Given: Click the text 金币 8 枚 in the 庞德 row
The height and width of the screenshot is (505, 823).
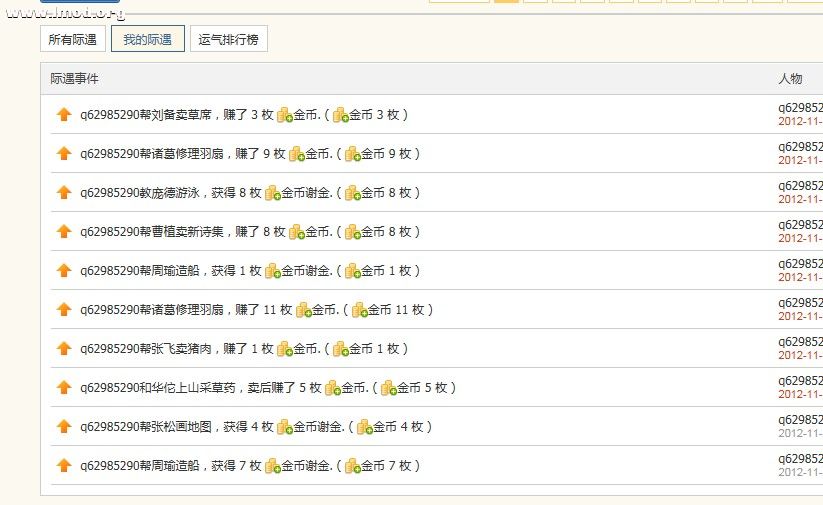Looking at the screenshot, I should point(386,193).
